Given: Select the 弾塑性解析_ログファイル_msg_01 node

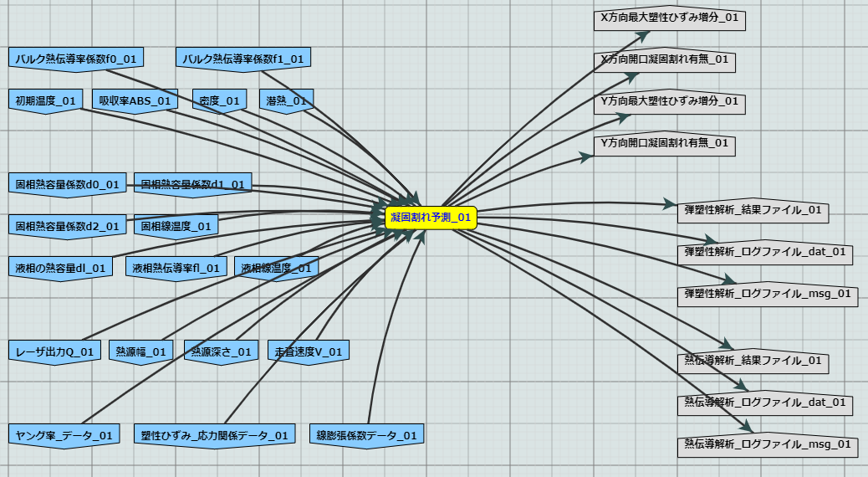Looking at the screenshot, I should [768, 295].
